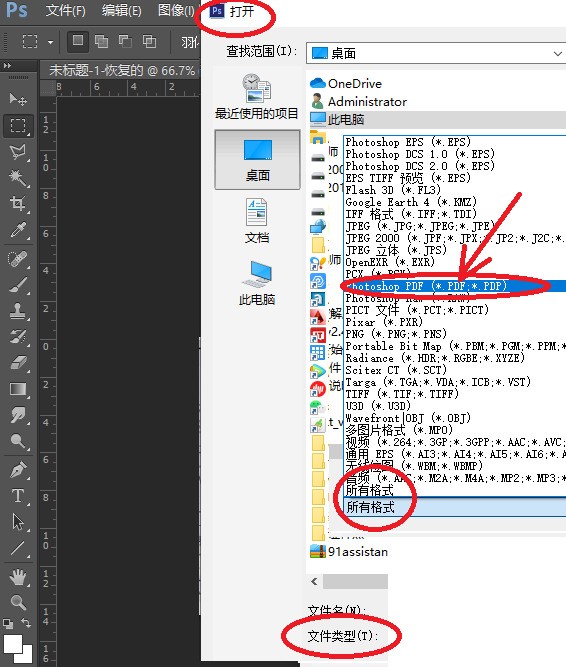Screen dimensions: 566x667
Task: Click file list scroll left arrow
Action: (x=314, y=581)
